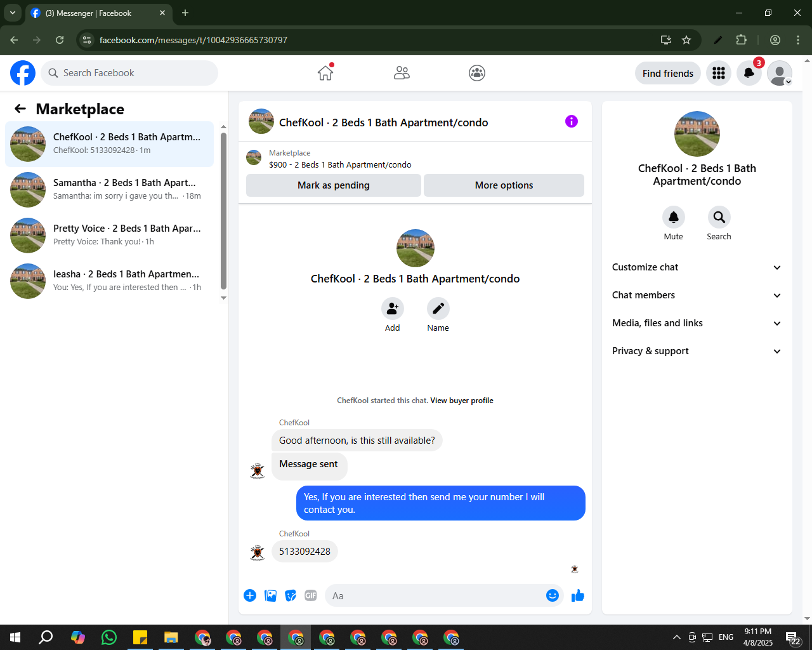Viewport: 812px width, 650px height.
Task: Open Windows notification center with badge 22
Action: tap(793, 637)
